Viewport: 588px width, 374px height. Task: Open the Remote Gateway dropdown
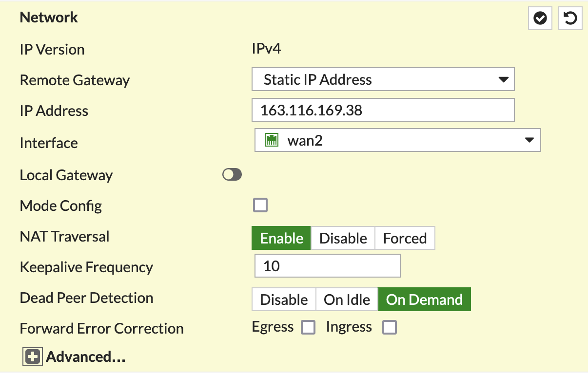click(x=383, y=80)
